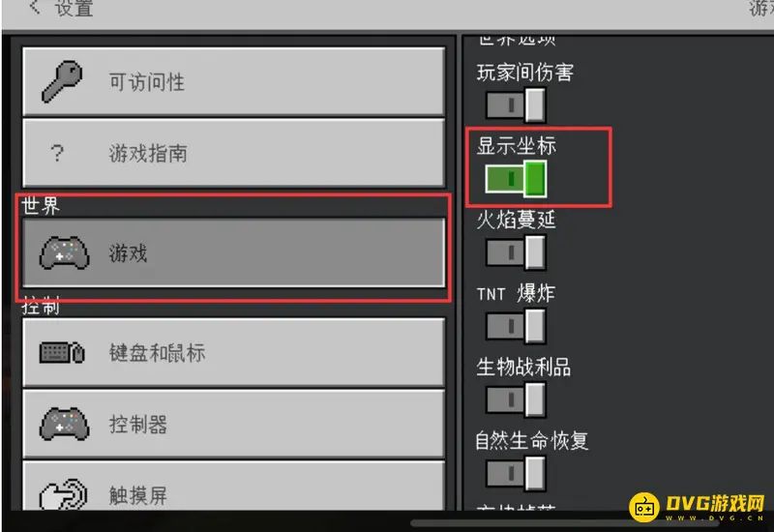Disable the 显示坐标 green switch
The image size is (774, 532).
pos(516,179)
